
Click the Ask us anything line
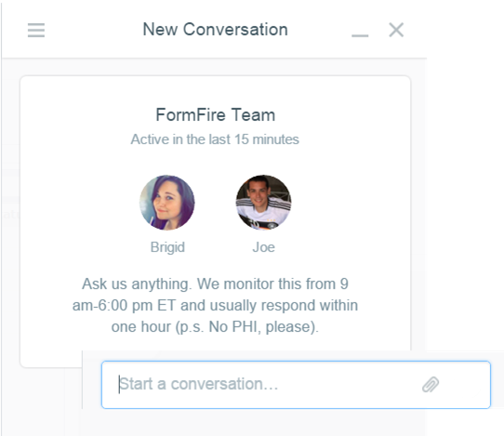tap(215, 284)
